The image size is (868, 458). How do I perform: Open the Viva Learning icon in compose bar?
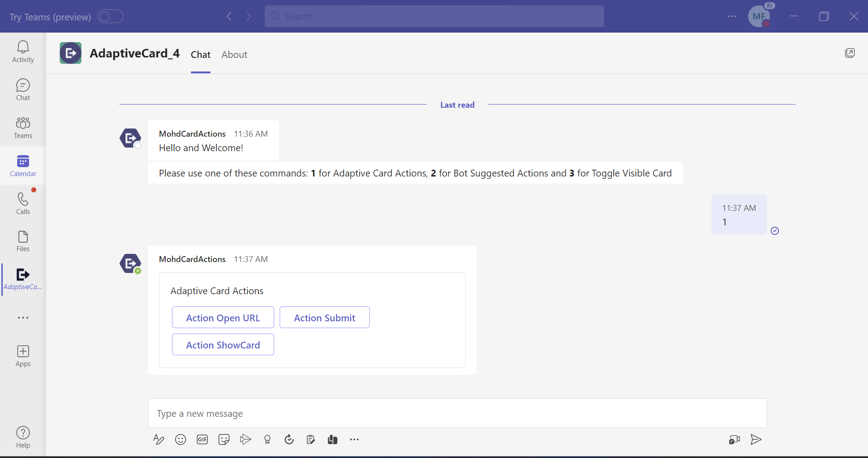pos(333,439)
